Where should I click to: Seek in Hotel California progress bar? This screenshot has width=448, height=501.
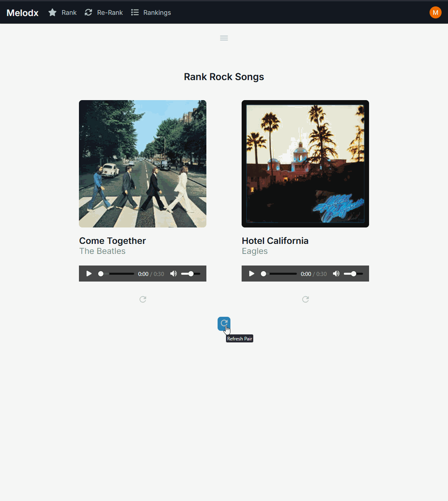[279, 274]
